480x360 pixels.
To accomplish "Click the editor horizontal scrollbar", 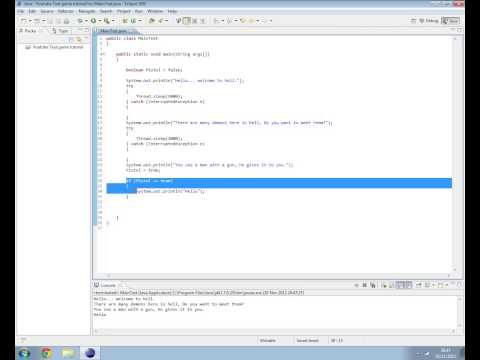I will click(x=279, y=276).
